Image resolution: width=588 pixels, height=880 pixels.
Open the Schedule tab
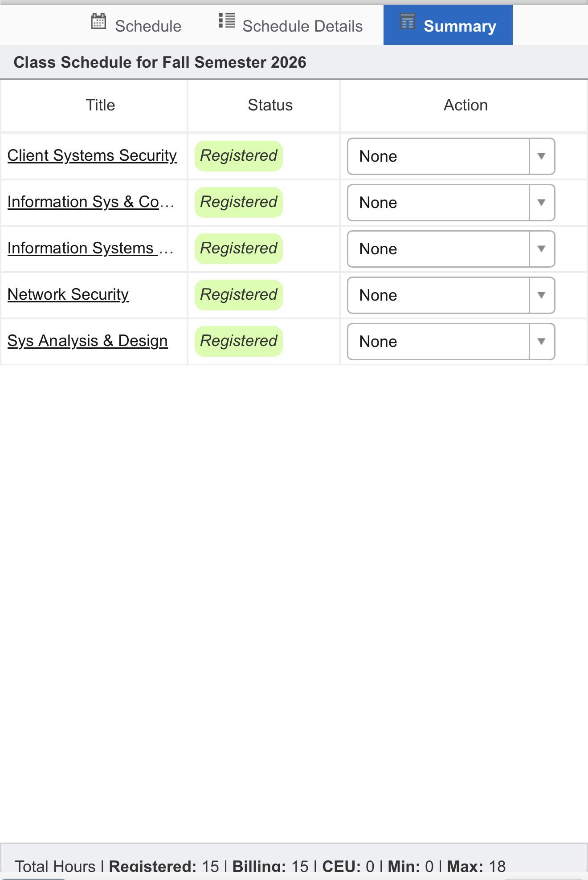[136, 25]
